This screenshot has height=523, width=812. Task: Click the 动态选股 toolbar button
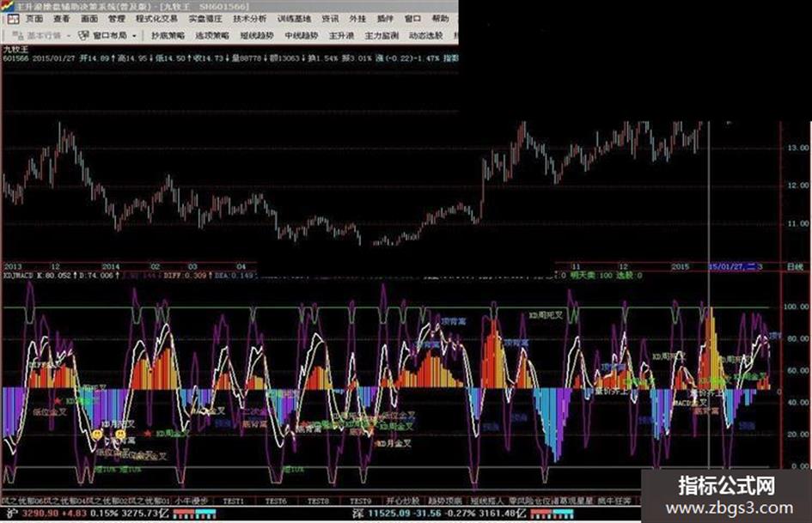coord(426,36)
